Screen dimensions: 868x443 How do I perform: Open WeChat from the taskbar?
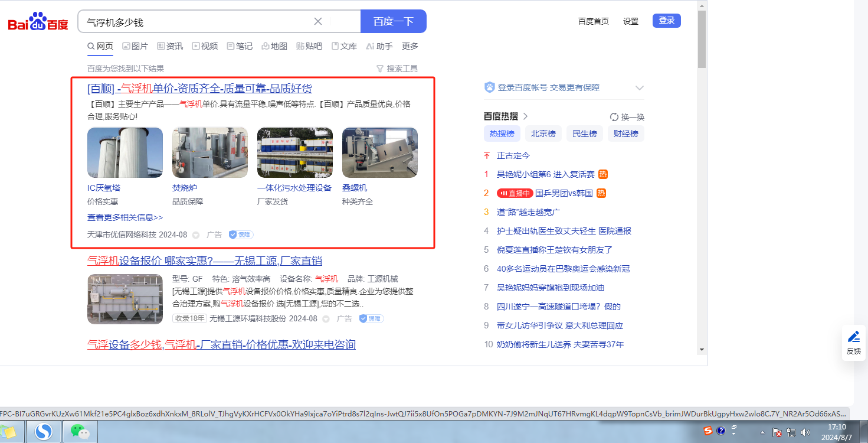click(x=80, y=432)
